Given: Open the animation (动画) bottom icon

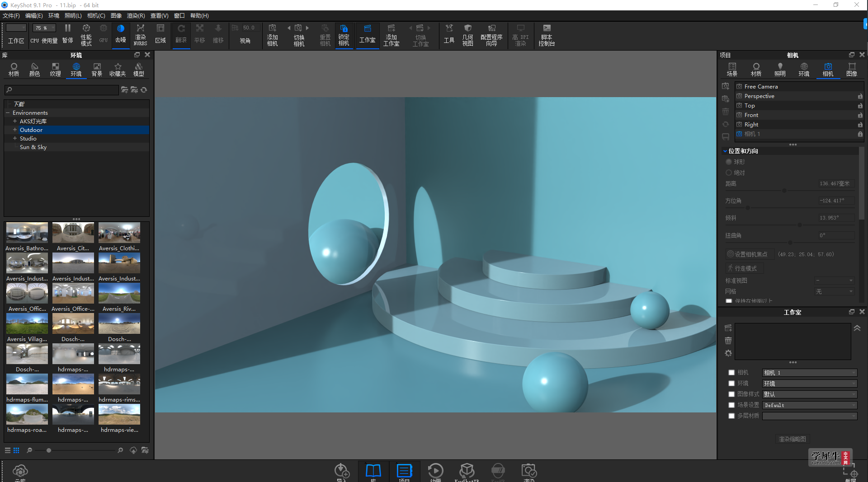Looking at the screenshot, I should 435,472.
